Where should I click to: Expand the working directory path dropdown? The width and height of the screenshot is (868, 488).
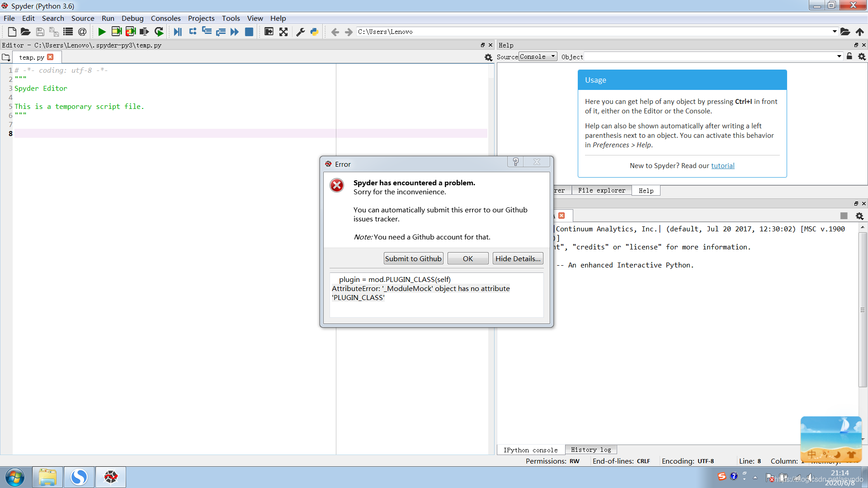834,32
